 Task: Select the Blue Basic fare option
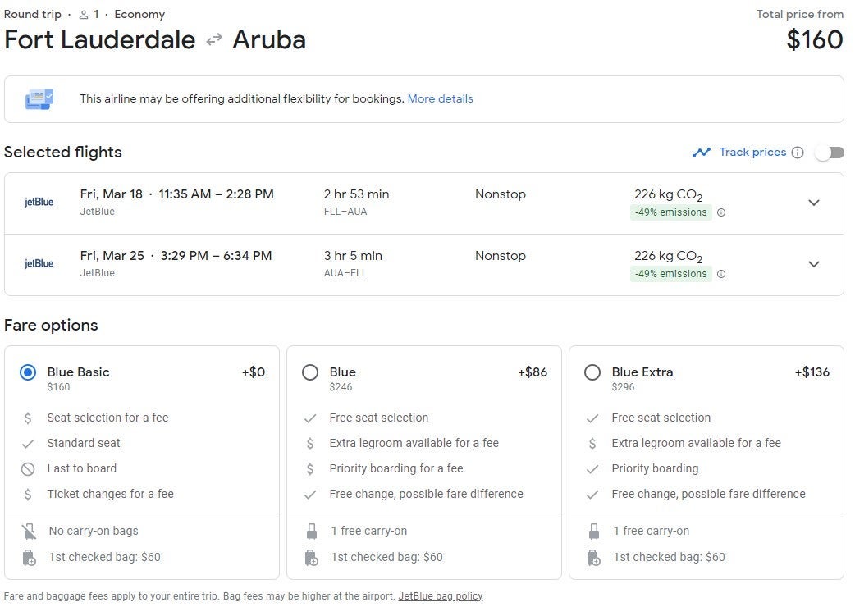point(29,372)
